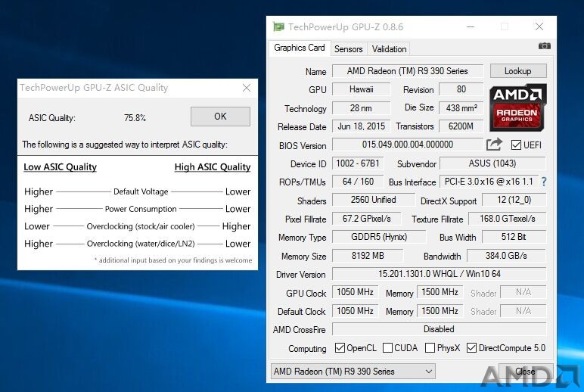Toggle the UEFI checkbox
The height and width of the screenshot is (392, 584).
tap(516, 145)
